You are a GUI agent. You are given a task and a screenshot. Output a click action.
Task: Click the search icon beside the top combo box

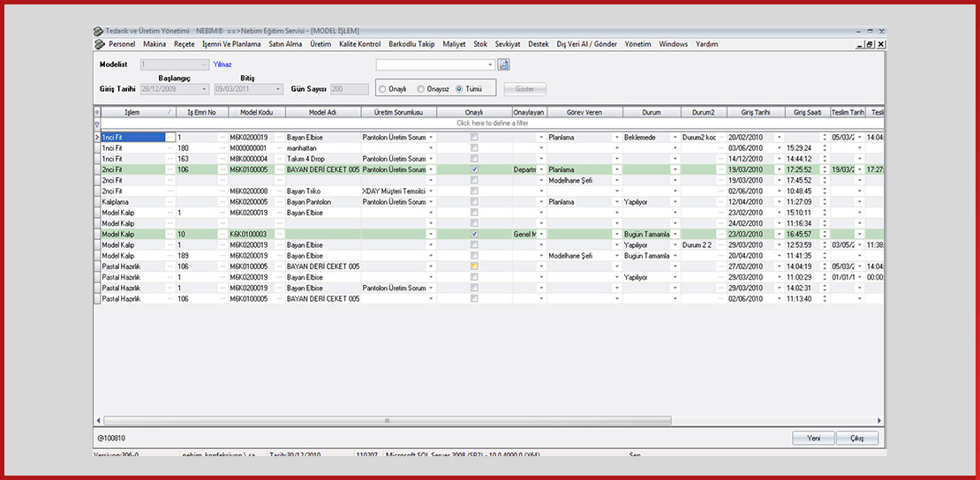coord(504,64)
